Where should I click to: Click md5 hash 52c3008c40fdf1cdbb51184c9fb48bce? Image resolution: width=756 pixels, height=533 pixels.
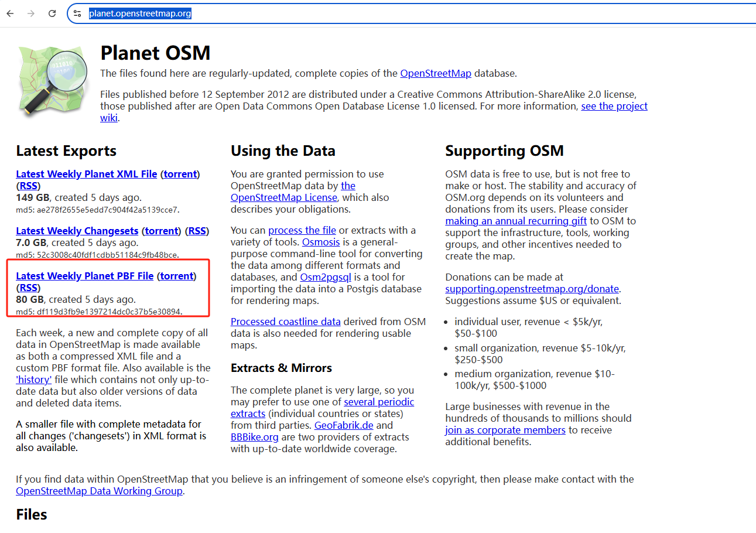pos(107,254)
